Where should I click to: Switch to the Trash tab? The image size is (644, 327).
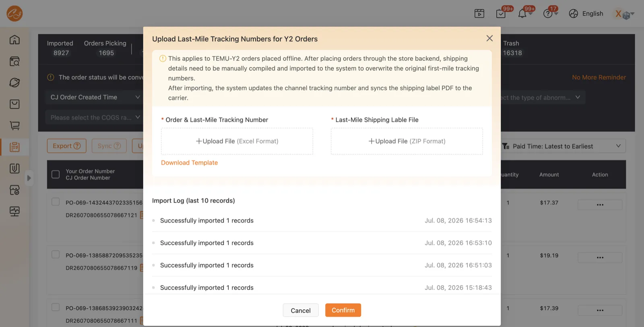(512, 48)
